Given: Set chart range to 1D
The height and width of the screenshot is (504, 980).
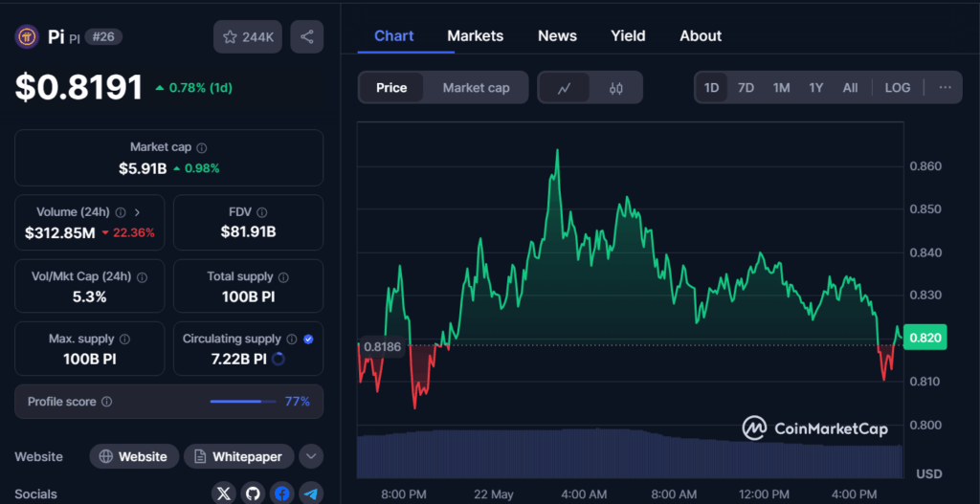Looking at the screenshot, I should [711, 87].
